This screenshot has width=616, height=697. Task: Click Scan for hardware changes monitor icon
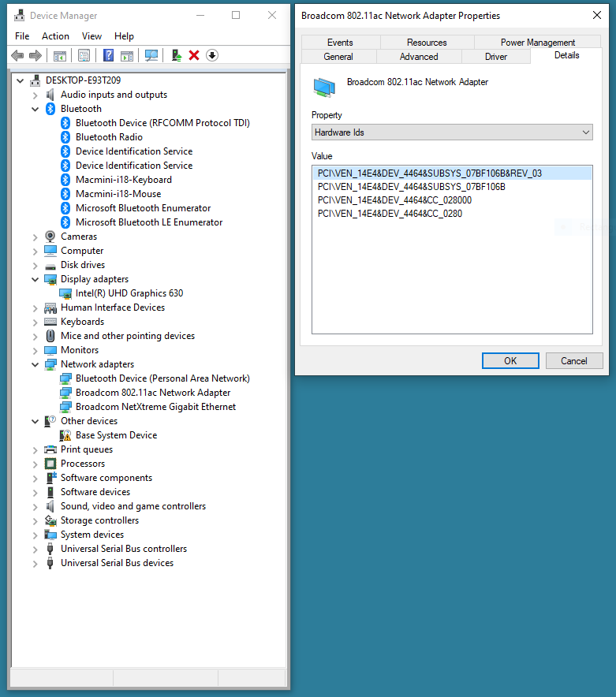pos(151,55)
